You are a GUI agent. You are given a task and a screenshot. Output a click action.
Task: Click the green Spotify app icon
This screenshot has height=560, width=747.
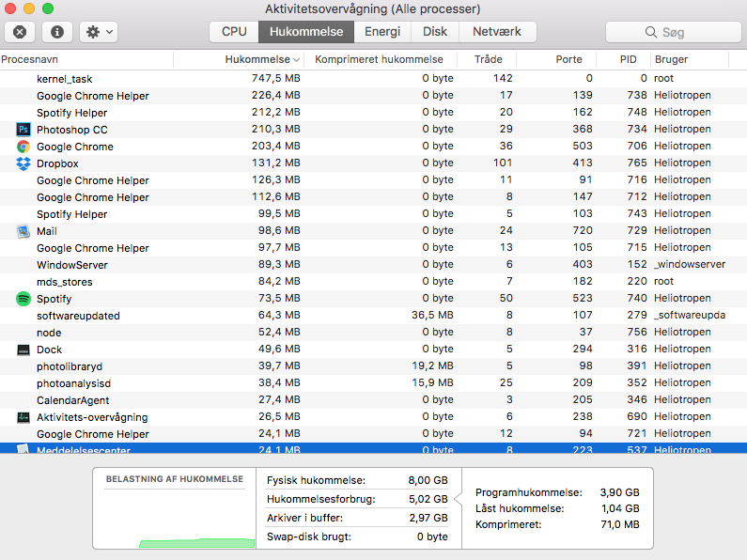pos(23,299)
